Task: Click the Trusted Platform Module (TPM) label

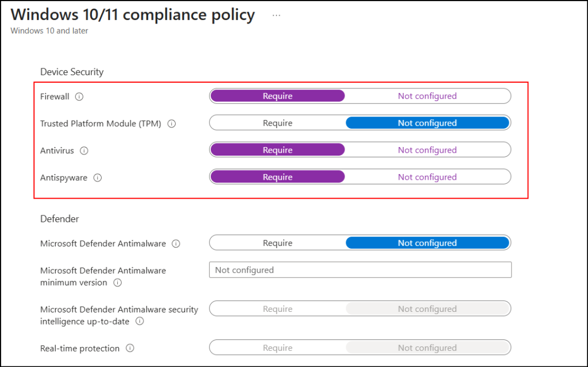Action: (100, 123)
